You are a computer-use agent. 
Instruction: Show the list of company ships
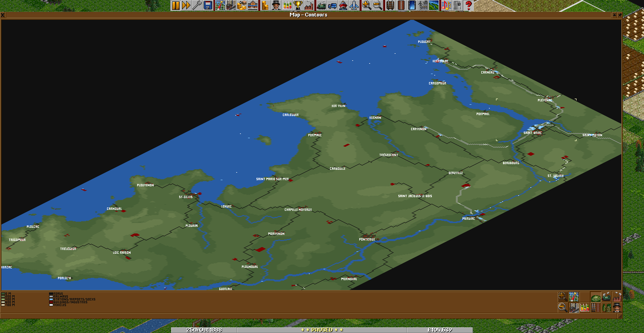[x=343, y=5]
